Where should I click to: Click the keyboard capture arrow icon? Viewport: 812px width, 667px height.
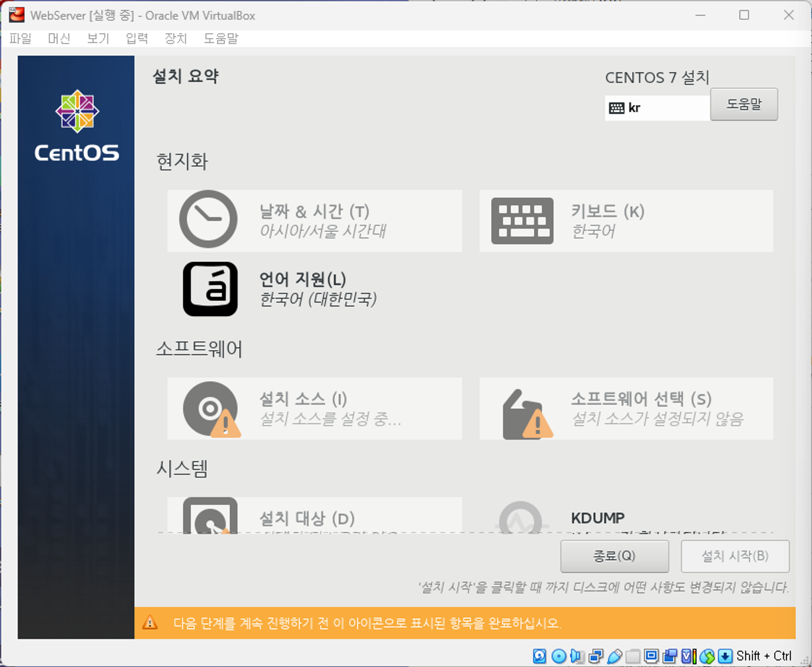[x=725, y=656]
